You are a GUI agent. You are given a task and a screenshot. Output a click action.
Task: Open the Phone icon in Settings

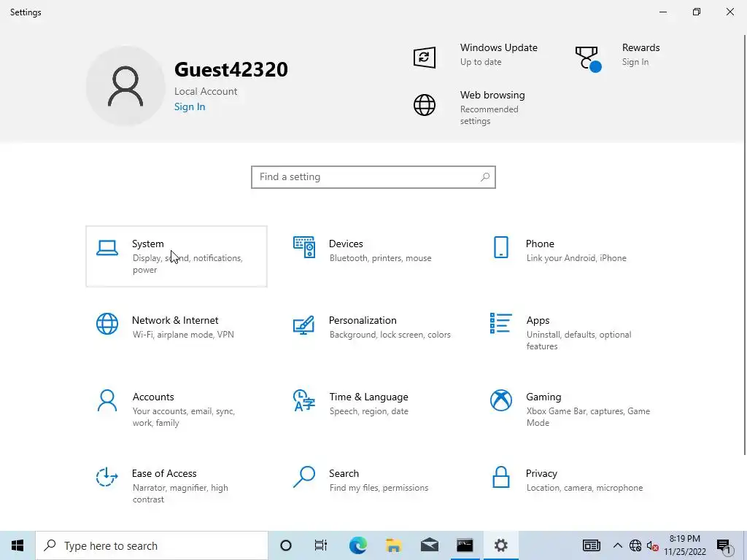tap(500, 247)
